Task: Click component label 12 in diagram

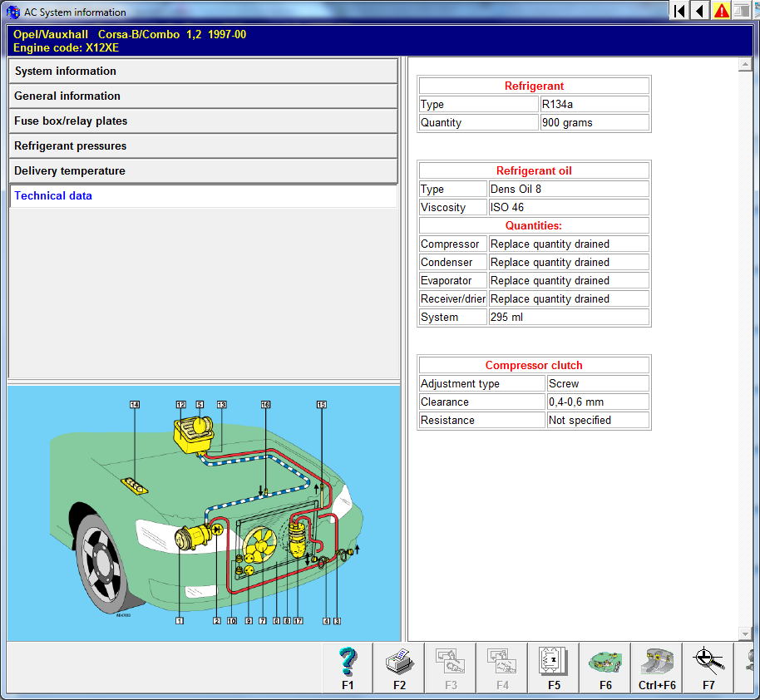Action: [180, 404]
